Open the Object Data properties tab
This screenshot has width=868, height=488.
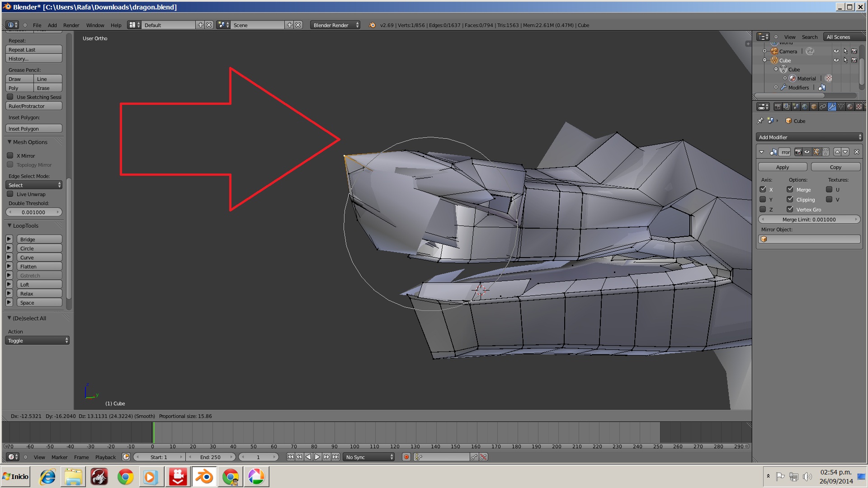pos(841,107)
